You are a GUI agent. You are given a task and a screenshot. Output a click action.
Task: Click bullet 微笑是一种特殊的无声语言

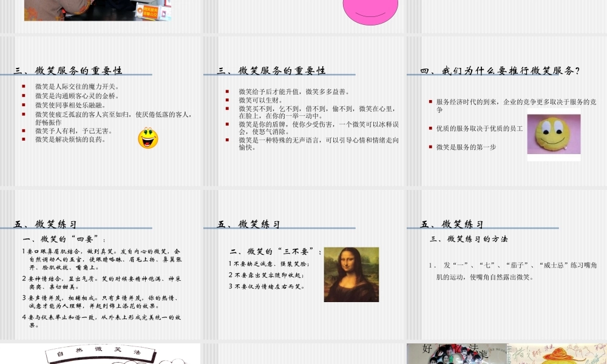pyautogui.click(x=319, y=144)
